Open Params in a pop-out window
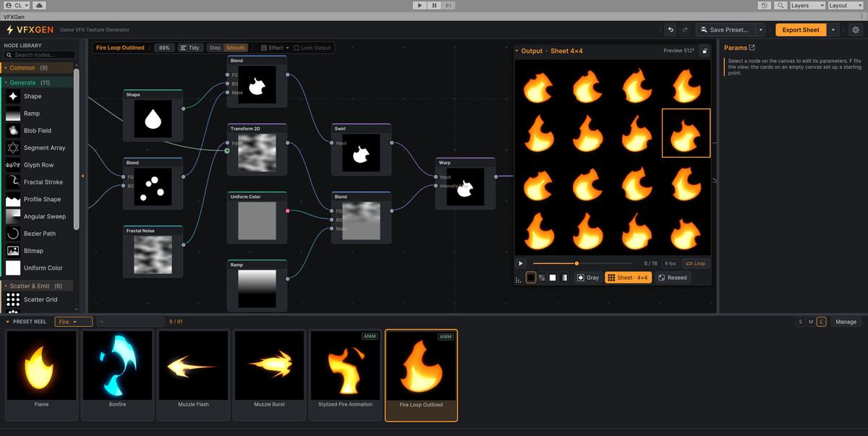Viewport: 868px width, 436px height. [x=752, y=48]
